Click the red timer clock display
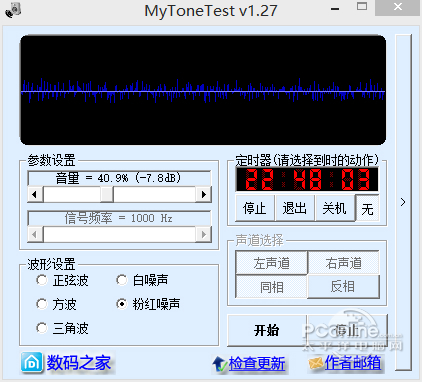 (307, 179)
